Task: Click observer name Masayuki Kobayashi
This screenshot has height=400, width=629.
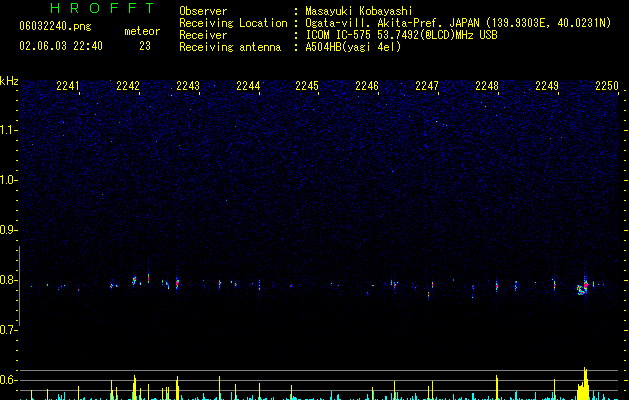Action: point(359,11)
